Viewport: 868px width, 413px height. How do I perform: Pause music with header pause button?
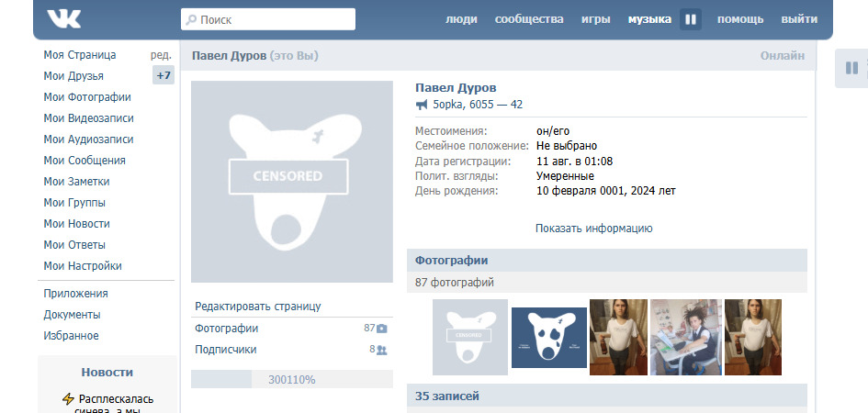pyautogui.click(x=691, y=19)
